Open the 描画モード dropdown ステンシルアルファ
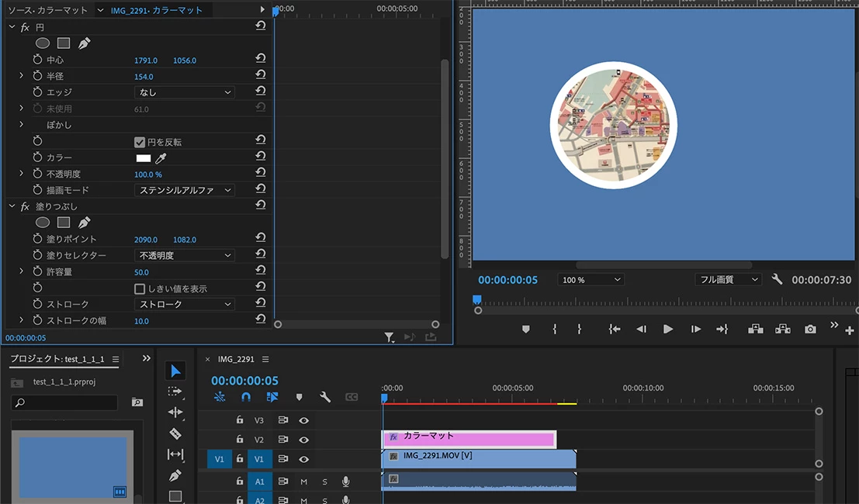This screenshot has height=504, width=859. click(185, 191)
